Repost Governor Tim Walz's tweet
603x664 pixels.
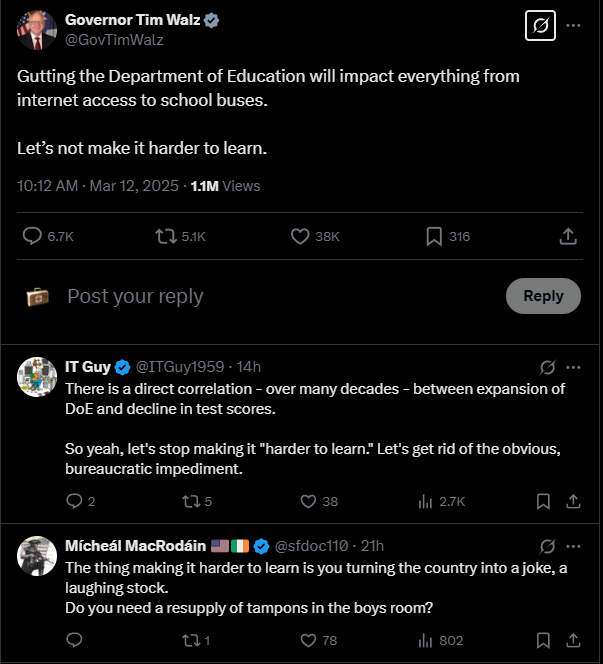pyautogui.click(x=180, y=236)
